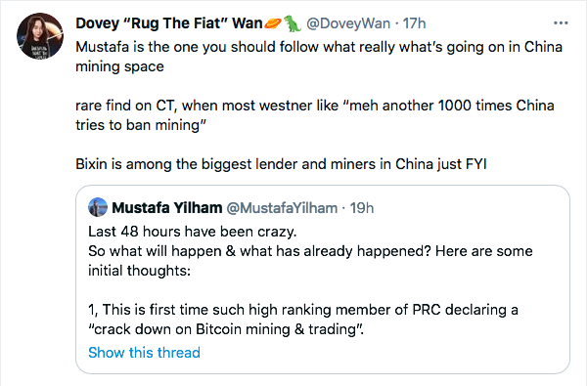Image resolution: width=588 pixels, height=386 pixels.
Task: Open Mustafa Yilham's bold display name
Action: tap(167, 208)
